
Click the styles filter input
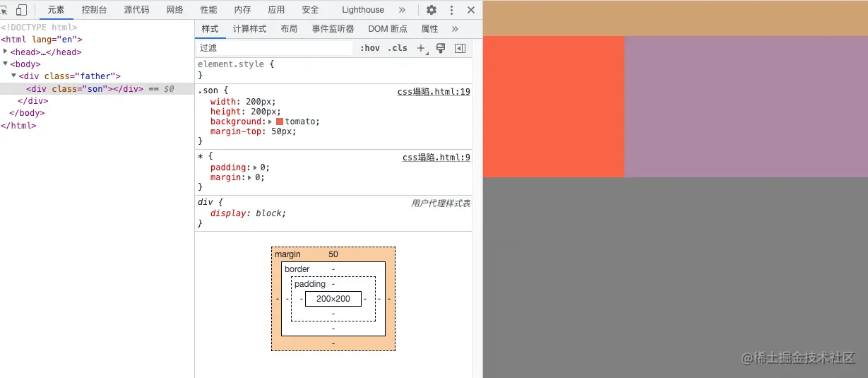coord(274,48)
